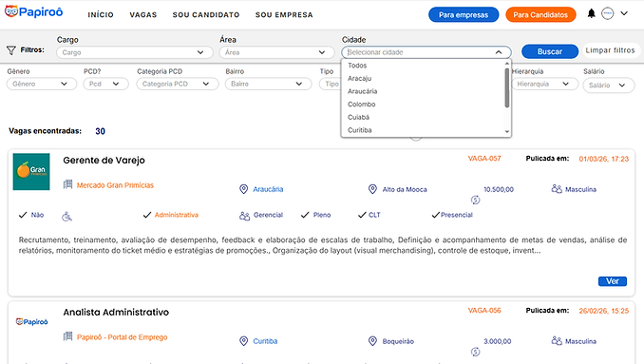The image size is (644, 364).
Task: Click the wheelchair PCD icon
Action: point(66,217)
